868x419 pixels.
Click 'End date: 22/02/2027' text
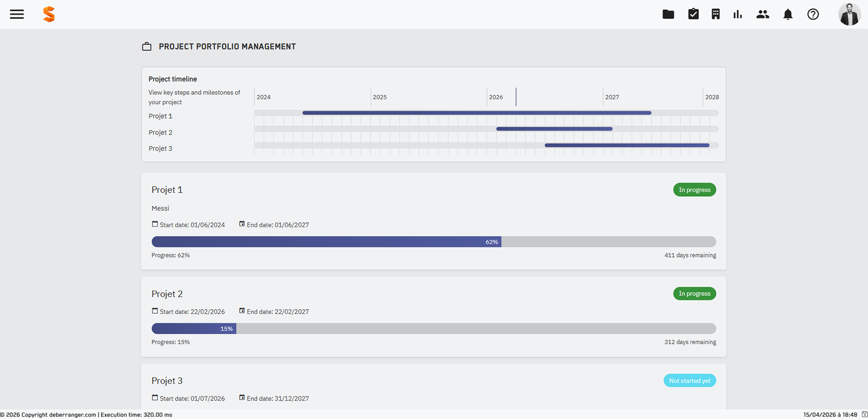(x=278, y=312)
